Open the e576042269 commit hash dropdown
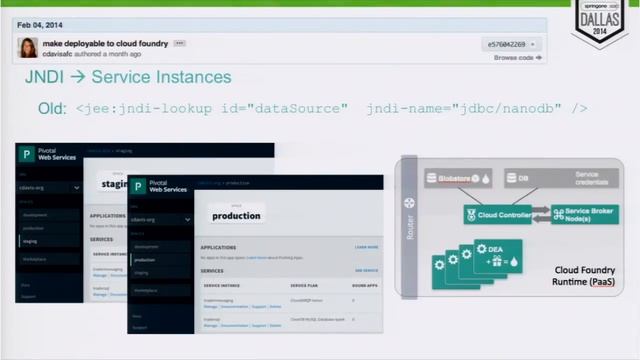This screenshot has height=360, width=640. click(x=511, y=44)
